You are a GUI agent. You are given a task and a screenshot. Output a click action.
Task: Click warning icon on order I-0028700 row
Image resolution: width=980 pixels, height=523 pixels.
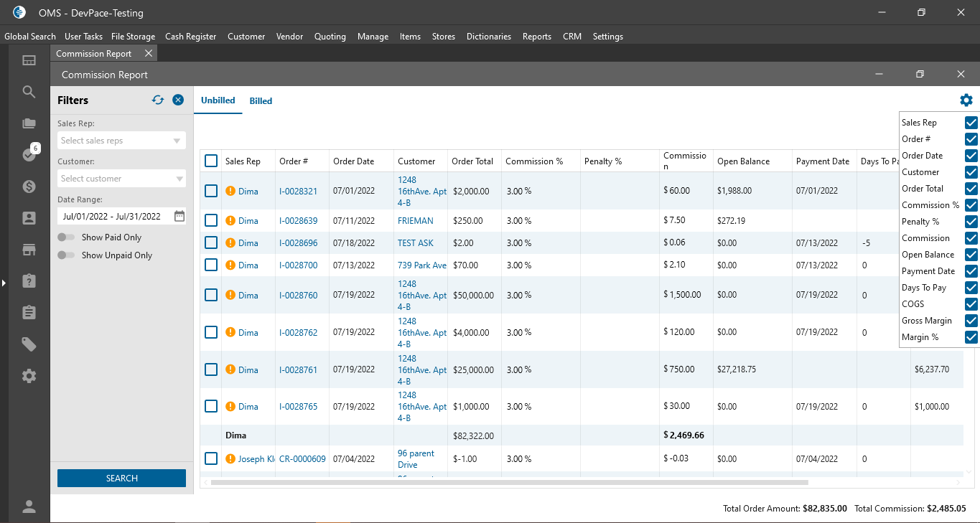230,265
